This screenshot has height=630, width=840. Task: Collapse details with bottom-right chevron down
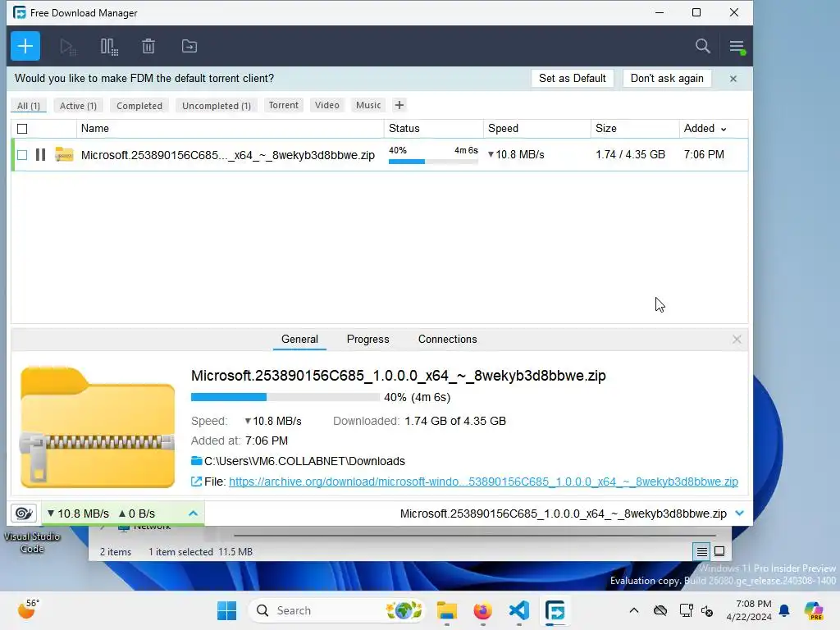tap(740, 514)
